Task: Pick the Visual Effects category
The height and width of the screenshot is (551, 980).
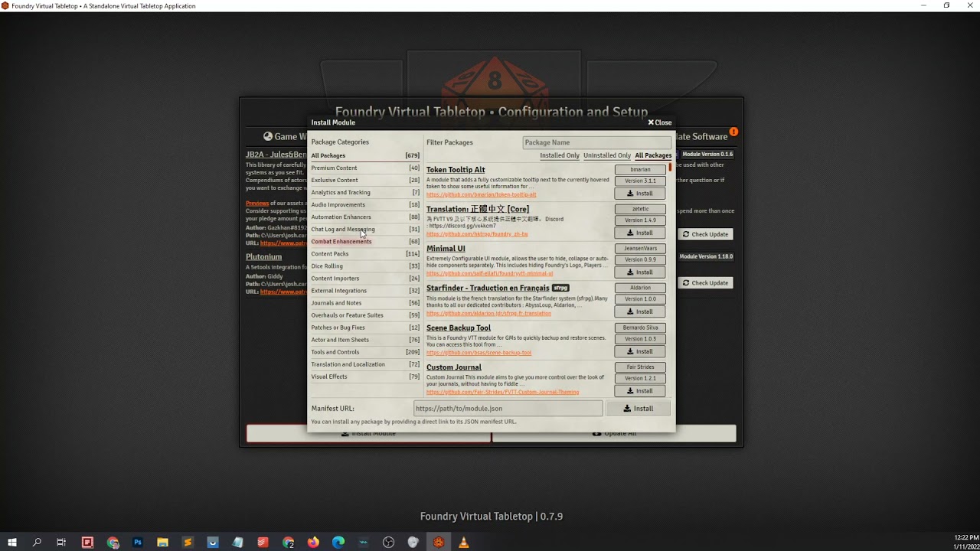Action: (x=365, y=376)
